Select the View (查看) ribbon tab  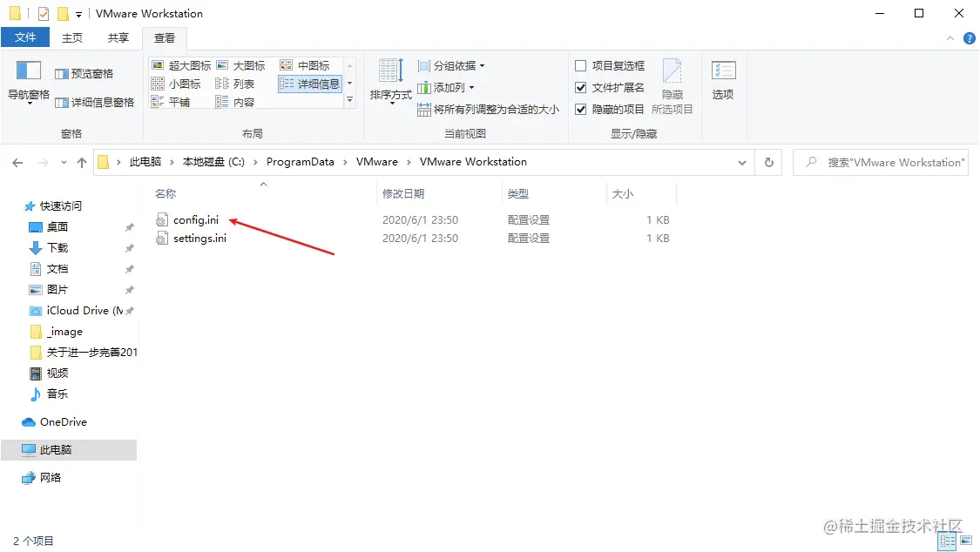(165, 38)
